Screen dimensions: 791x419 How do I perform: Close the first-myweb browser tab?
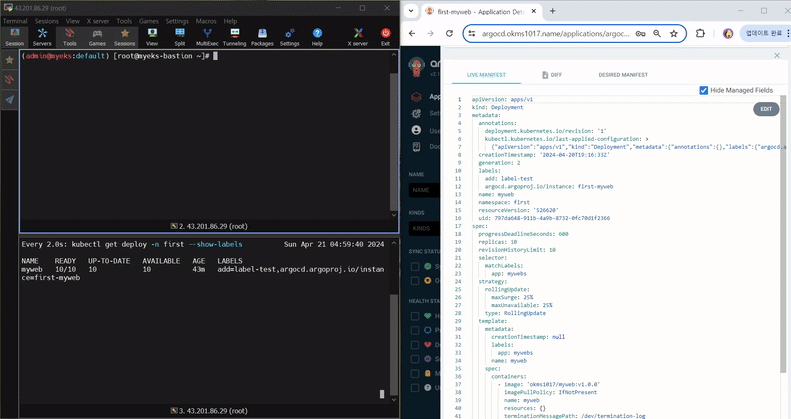[534, 11]
